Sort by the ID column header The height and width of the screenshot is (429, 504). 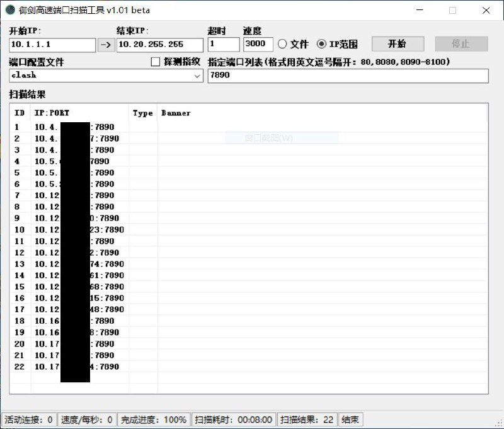click(20, 113)
